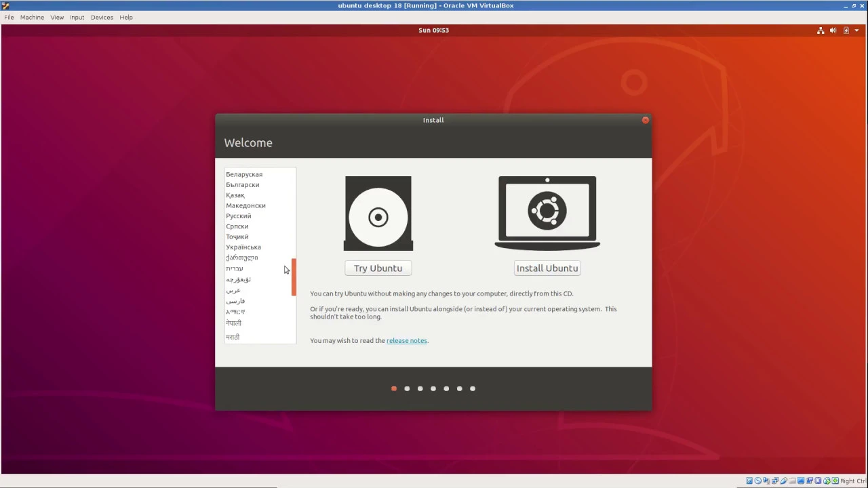Restore the VirtualBox window size
The height and width of the screenshot is (488, 868).
[854, 5]
